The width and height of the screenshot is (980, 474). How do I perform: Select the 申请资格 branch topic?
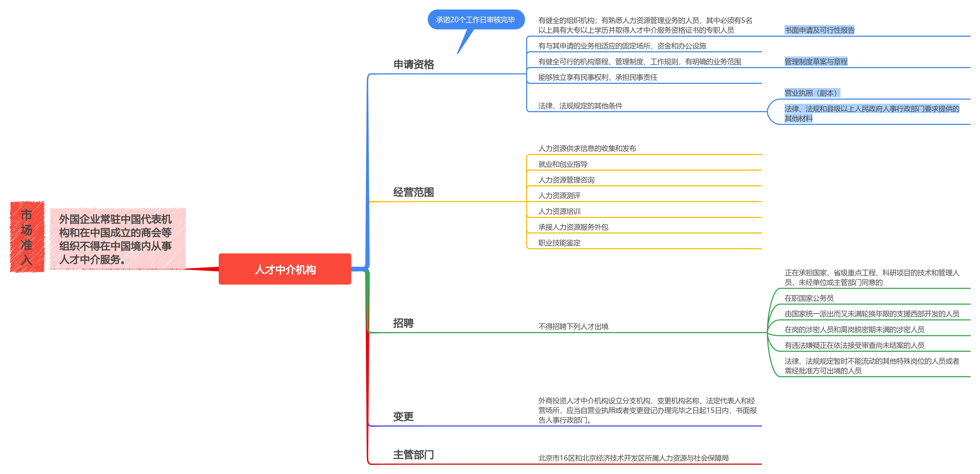coord(414,64)
